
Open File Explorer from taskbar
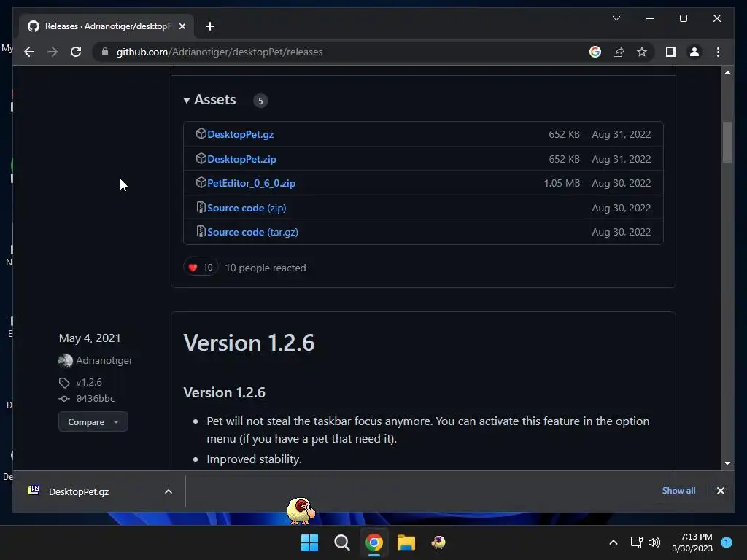coord(406,542)
